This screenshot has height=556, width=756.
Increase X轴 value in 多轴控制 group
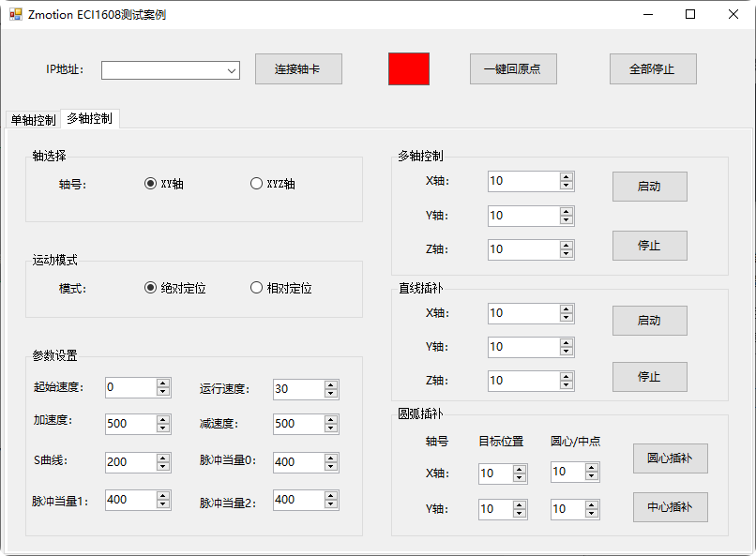point(567,177)
